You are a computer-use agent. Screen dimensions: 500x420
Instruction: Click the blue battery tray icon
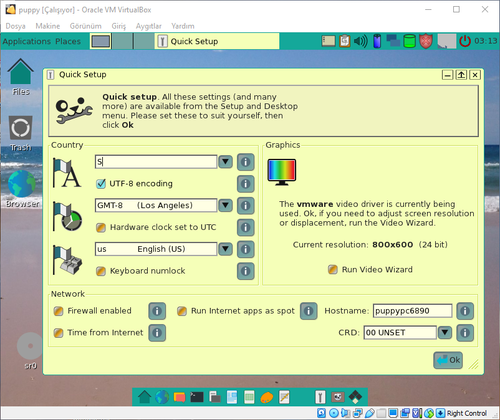point(377,41)
